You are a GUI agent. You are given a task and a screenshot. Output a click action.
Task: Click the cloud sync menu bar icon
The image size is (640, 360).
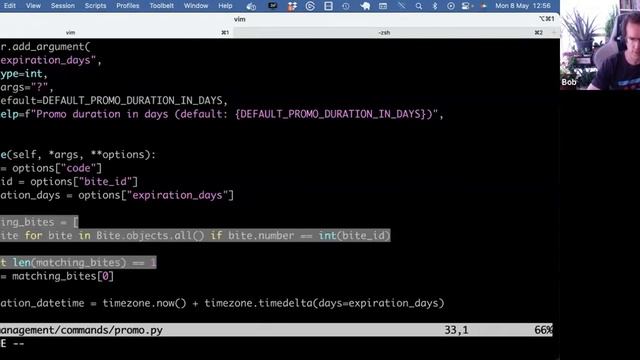251,6
